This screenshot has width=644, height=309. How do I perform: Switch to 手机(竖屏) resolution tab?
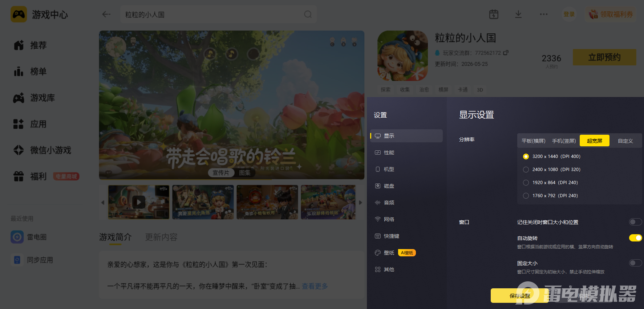pyautogui.click(x=564, y=141)
